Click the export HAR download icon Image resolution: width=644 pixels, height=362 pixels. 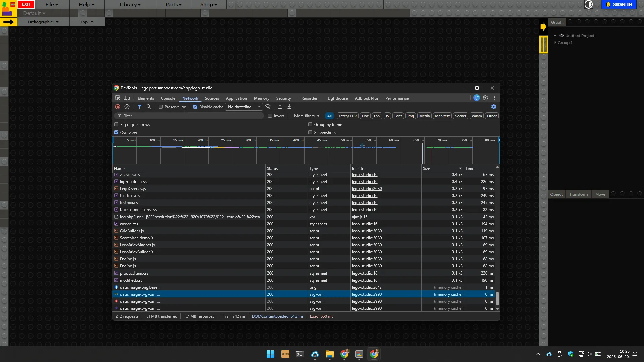[x=289, y=107]
